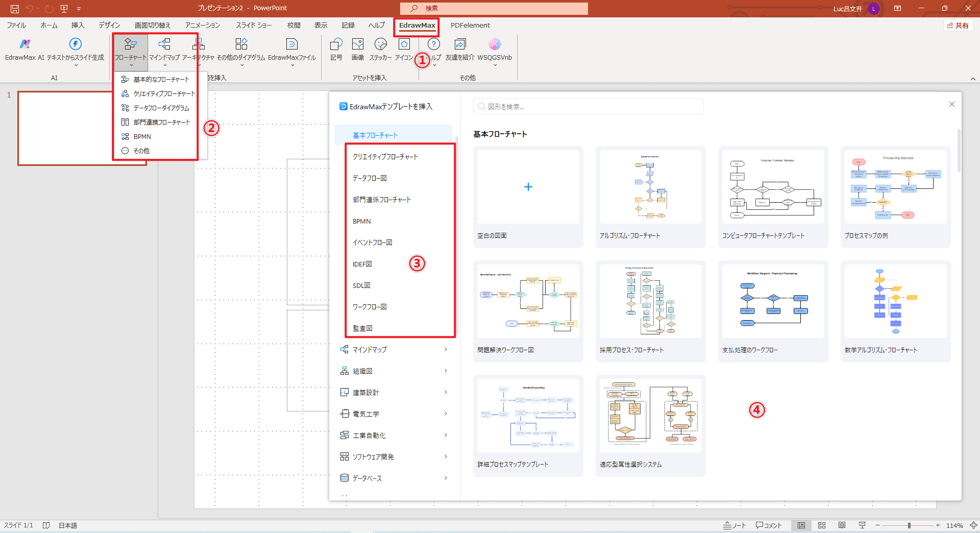The width and height of the screenshot is (980, 533).
Task: Adjust the zoom slider in status bar
Action: click(909, 525)
